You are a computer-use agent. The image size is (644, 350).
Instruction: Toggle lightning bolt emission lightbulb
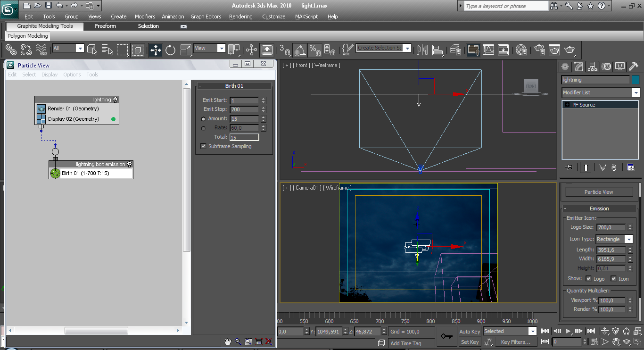click(130, 164)
